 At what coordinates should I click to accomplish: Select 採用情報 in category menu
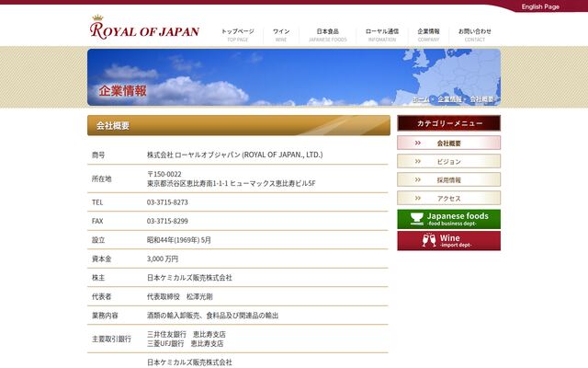pyautogui.click(x=449, y=180)
